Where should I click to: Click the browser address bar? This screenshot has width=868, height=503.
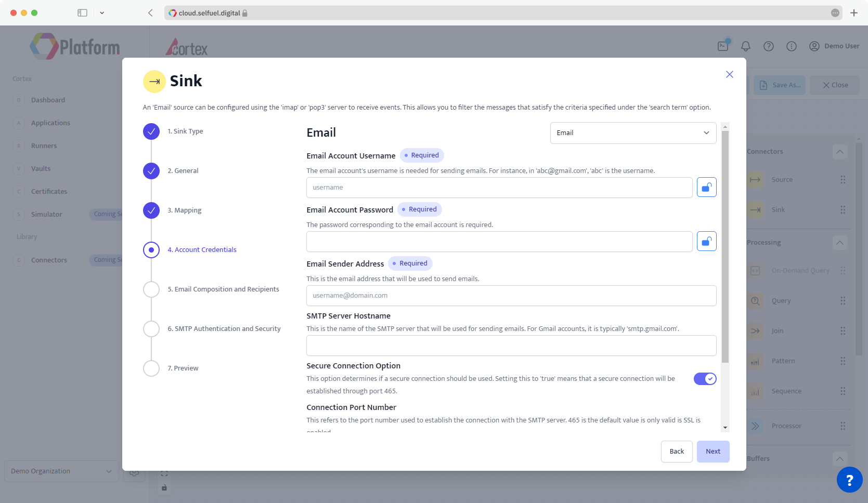point(503,13)
